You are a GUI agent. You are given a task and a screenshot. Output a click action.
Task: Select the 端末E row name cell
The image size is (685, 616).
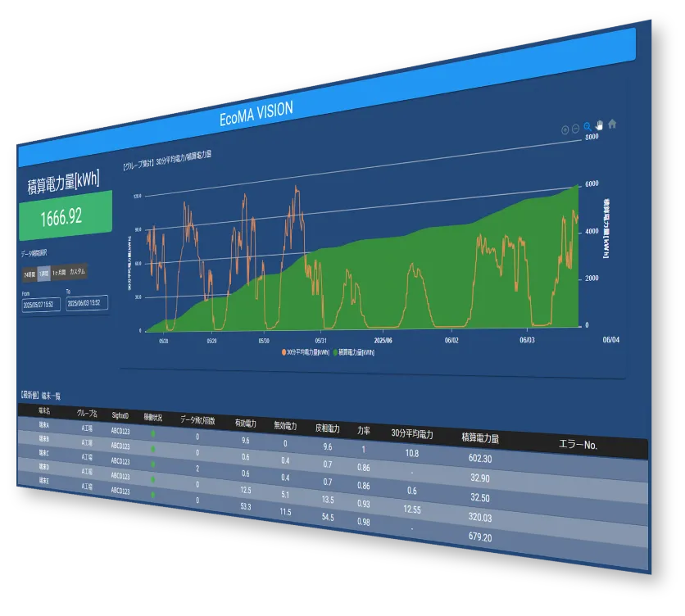coord(44,481)
